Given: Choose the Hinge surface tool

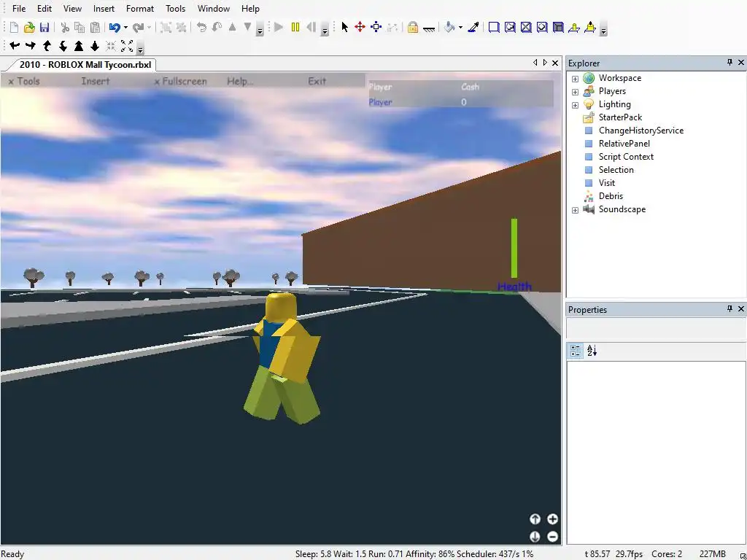Looking at the screenshot, I should point(574,28).
